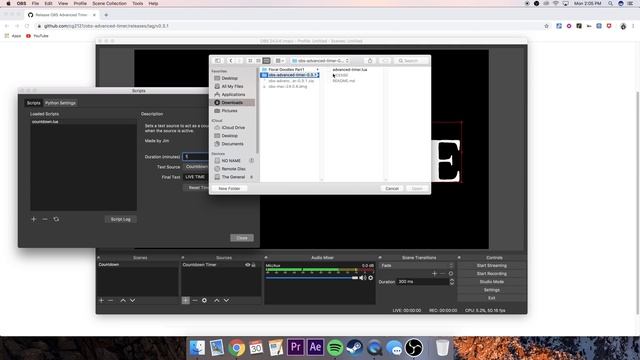The width and height of the screenshot is (640, 360).
Task: Click the file dialog Search field
Action: [x=411, y=61]
